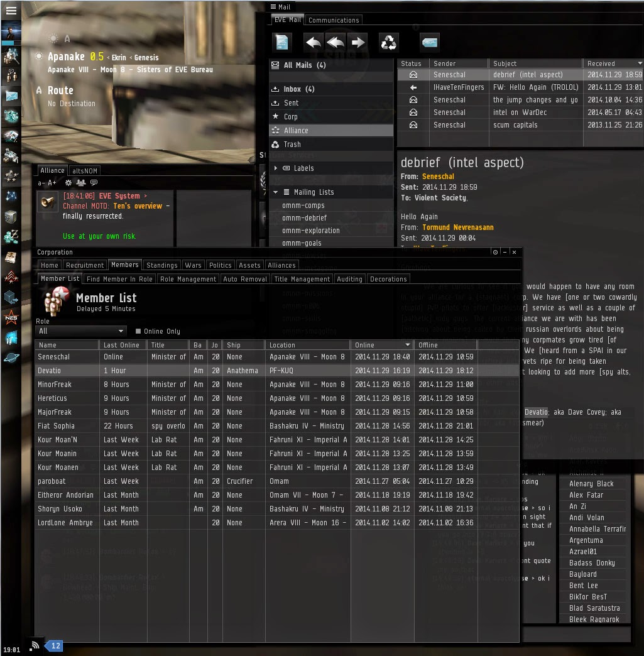Click the Forward arrow in mail toolbar
The width and height of the screenshot is (644, 656).
tap(357, 42)
